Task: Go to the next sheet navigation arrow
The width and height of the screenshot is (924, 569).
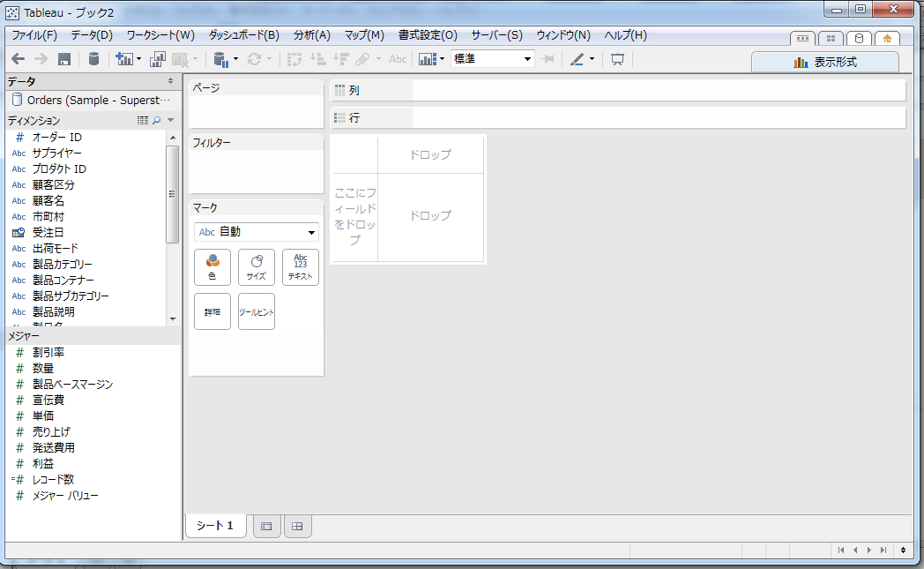Action: pos(869,550)
